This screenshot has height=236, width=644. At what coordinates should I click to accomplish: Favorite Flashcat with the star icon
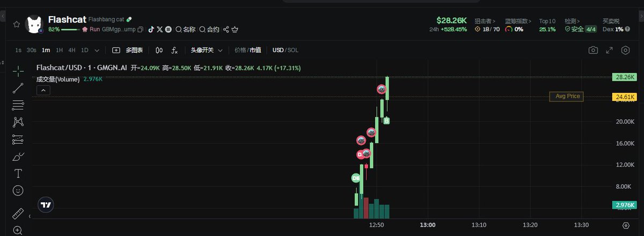click(x=17, y=24)
